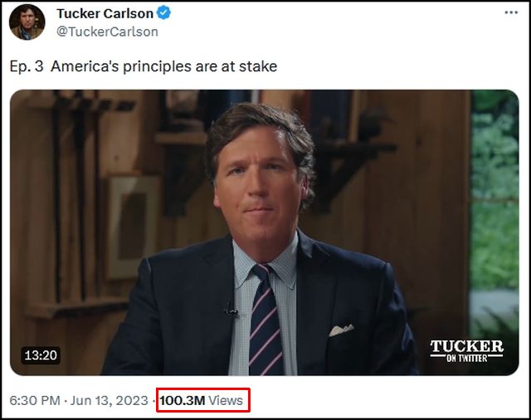Click the white pocket square in the video

[341, 330]
